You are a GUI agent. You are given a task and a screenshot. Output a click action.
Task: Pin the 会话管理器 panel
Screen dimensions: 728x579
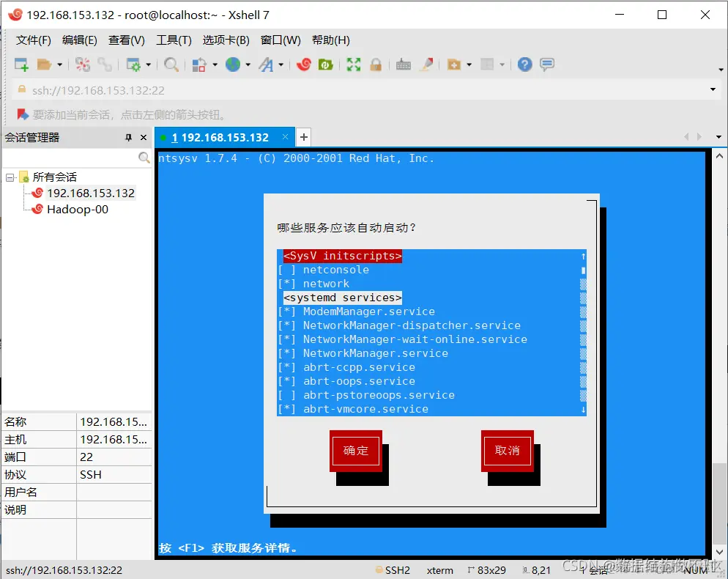tap(129, 138)
